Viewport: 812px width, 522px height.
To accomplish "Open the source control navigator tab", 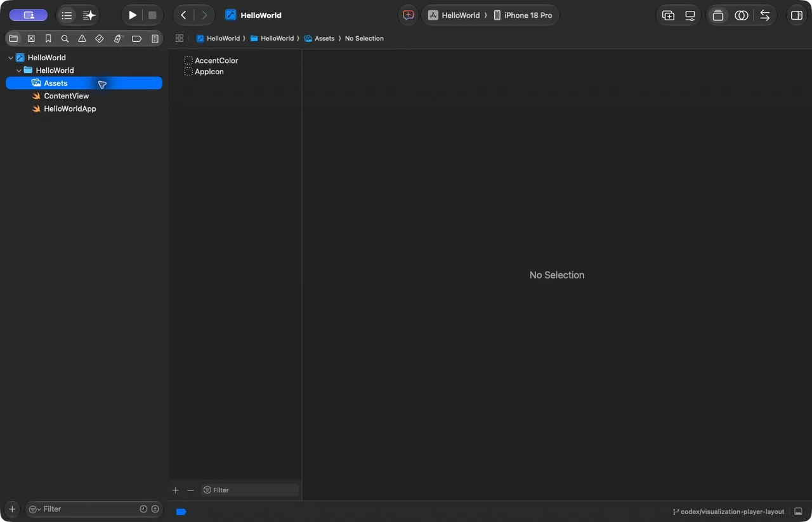I will click(x=31, y=39).
